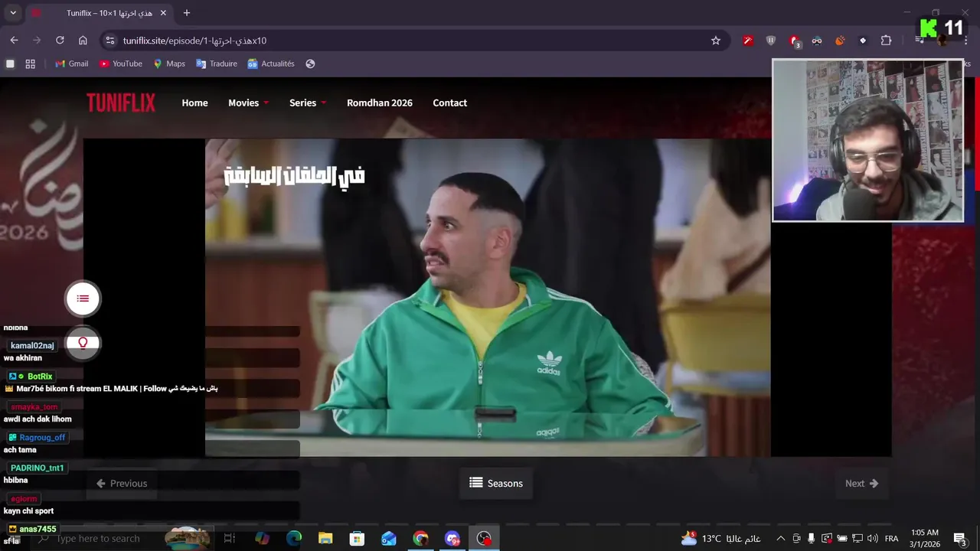Open the Discord taskbar icon
Screen dimensions: 980x551
(452, 539)
